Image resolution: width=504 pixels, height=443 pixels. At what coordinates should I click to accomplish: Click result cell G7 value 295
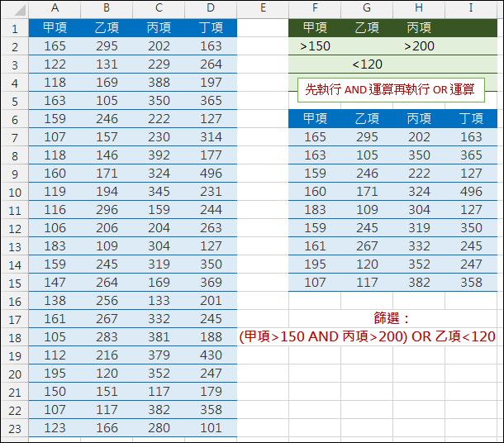tap(367, 137)
